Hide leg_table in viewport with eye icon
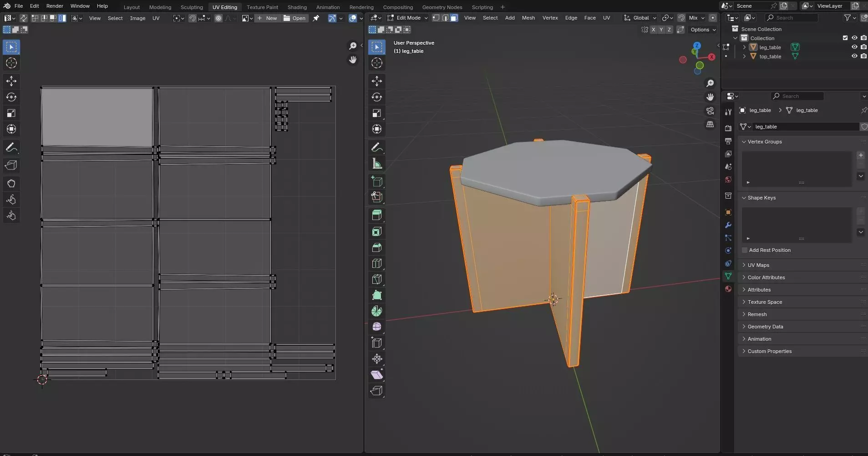The height and width of the screenshot is (456, 868). (854, 47)
